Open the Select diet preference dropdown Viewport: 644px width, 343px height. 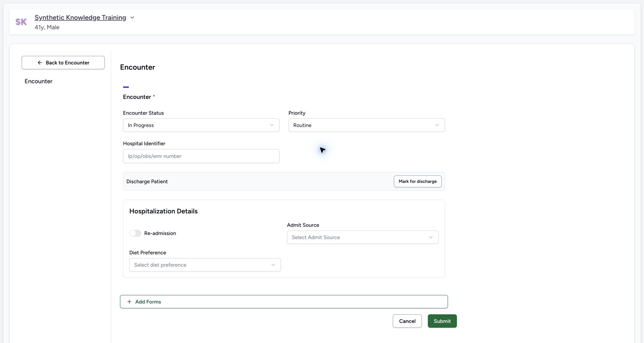pyautogui.click(x=205, y=265)
